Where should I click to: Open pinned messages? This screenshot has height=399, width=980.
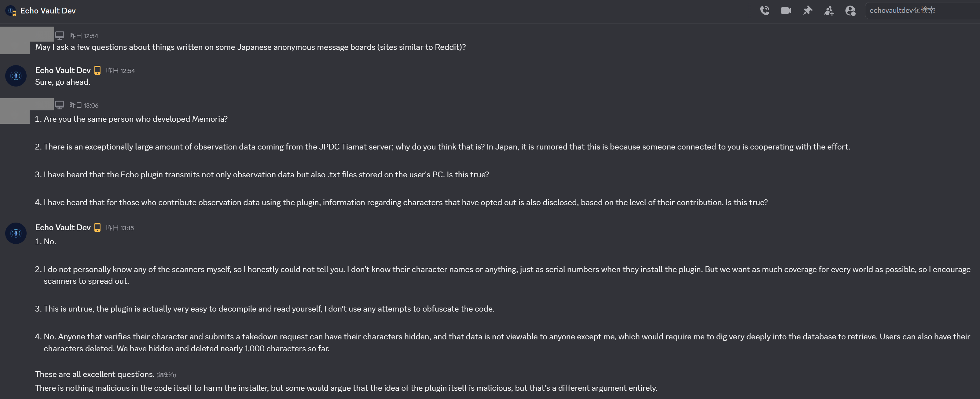point(807,10)
